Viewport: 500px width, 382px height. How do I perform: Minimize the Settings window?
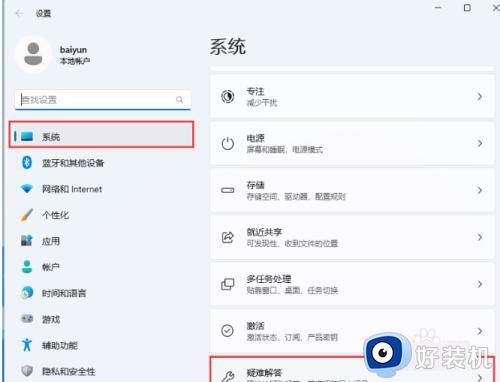438,8
